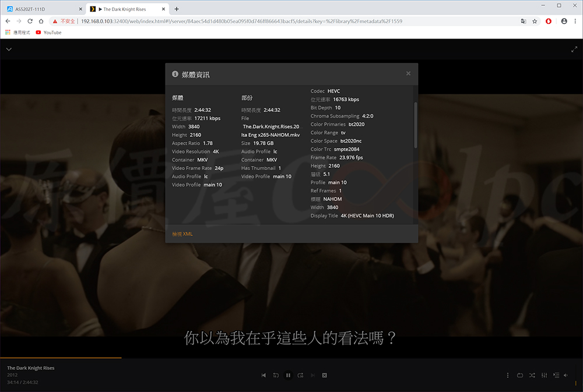The width and height of the screenshot is (583, 392).
Task: Go forward in browser history
Action: (19, 21)
